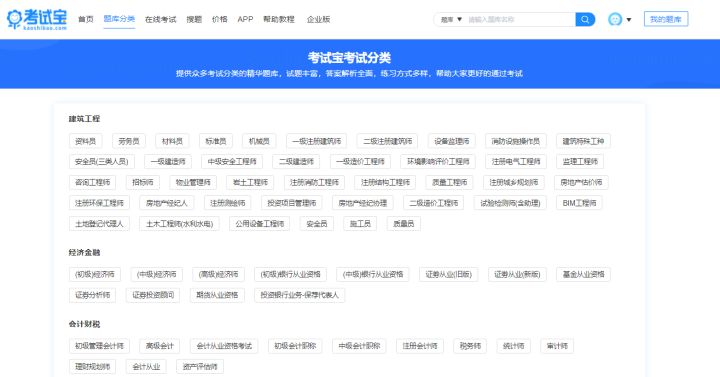Select the 标准员 category tag
This screenshot has width=720, height=377.
[x=216, y=141]
